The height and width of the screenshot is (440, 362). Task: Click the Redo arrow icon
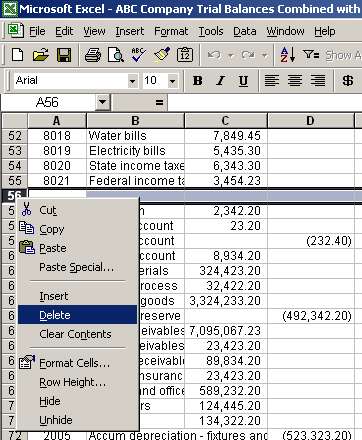pyautogui.click(x=248, y=55)
